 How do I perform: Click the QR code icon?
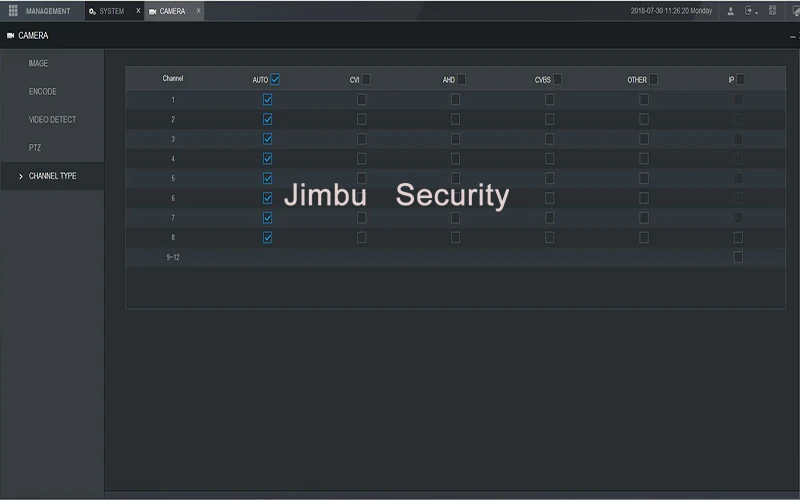coord(772,11)
